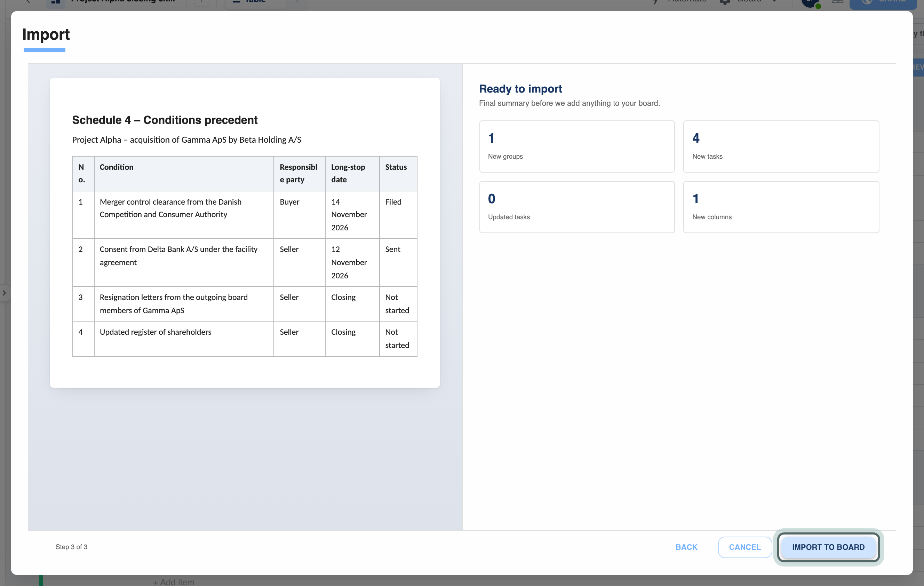
Task: Click the 'Buyer' responsible party cell
Action: coord(299,214)
